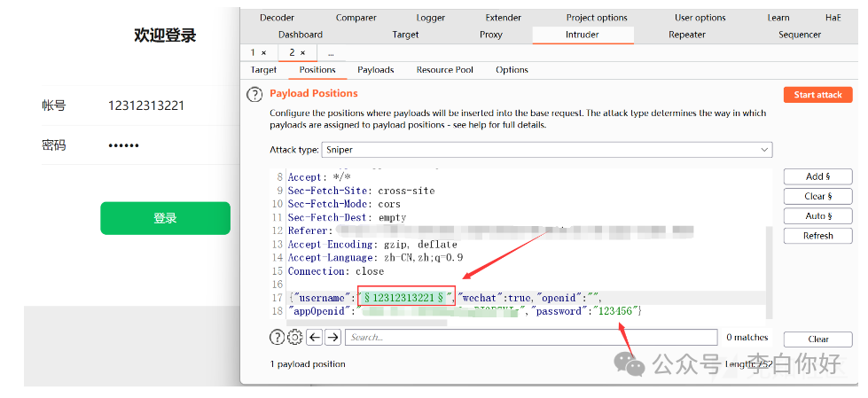This screenshot has width=868, height=398.
Task: Open the Repeater tab
Action: [687, 35]
